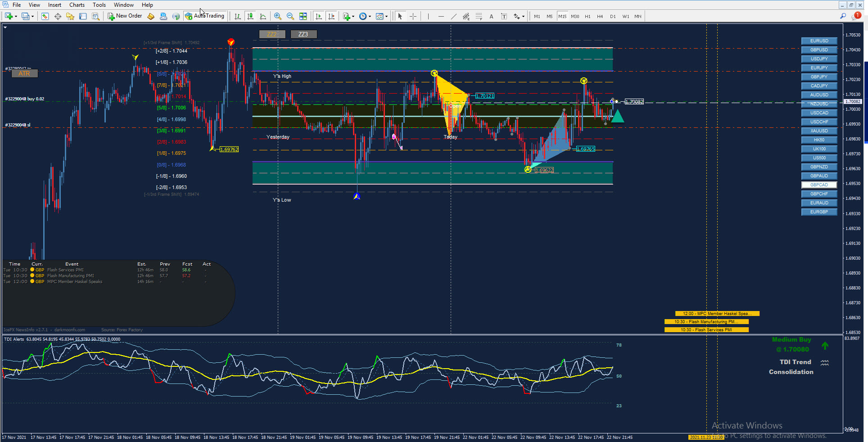Click the Zoom Out magnifier icon

(290, 16)
